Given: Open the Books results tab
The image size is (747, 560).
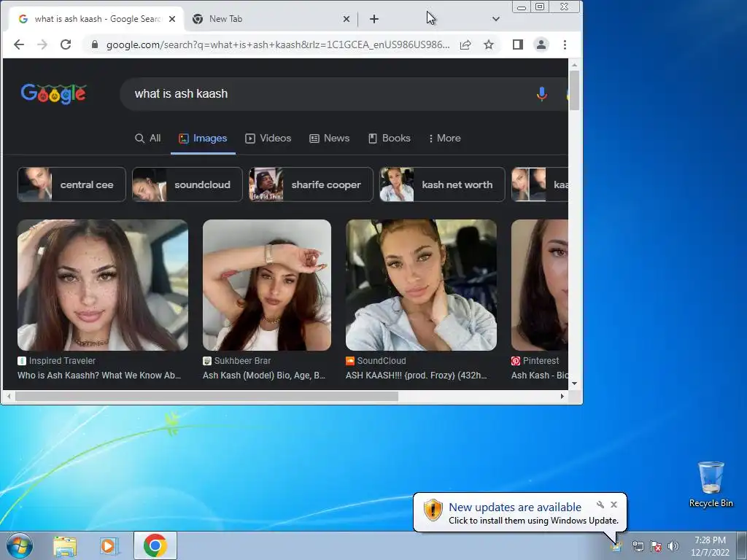Looking at the screenshot, I should click(390, 138).
